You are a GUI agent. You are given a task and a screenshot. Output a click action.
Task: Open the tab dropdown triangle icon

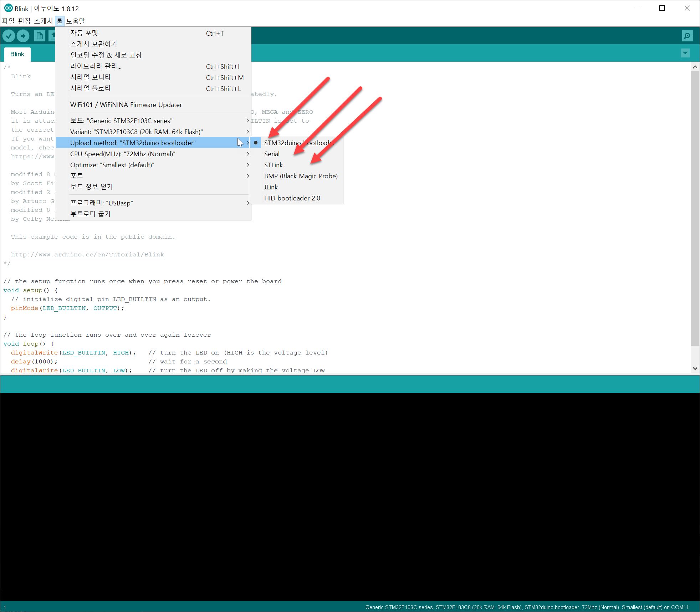685,53
